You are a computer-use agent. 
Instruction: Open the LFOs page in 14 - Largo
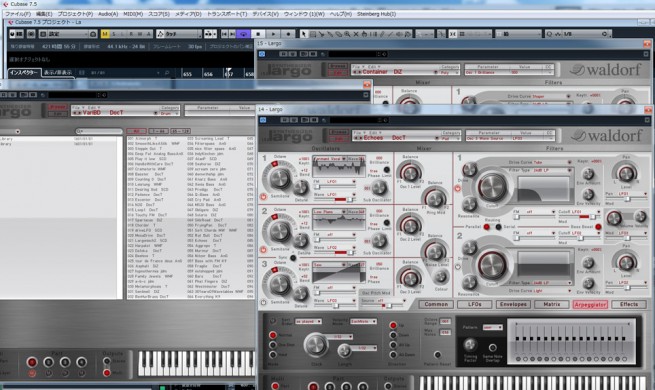[475, 304]
